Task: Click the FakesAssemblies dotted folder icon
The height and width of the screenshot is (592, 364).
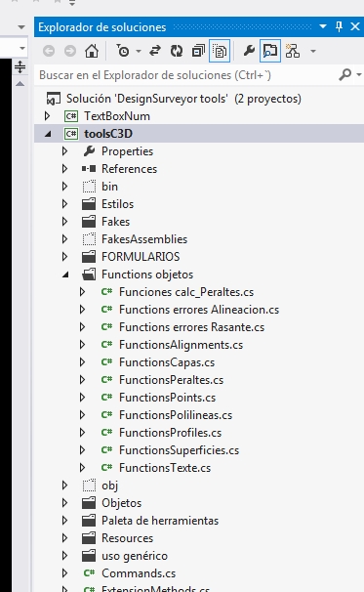Action: 89,239
